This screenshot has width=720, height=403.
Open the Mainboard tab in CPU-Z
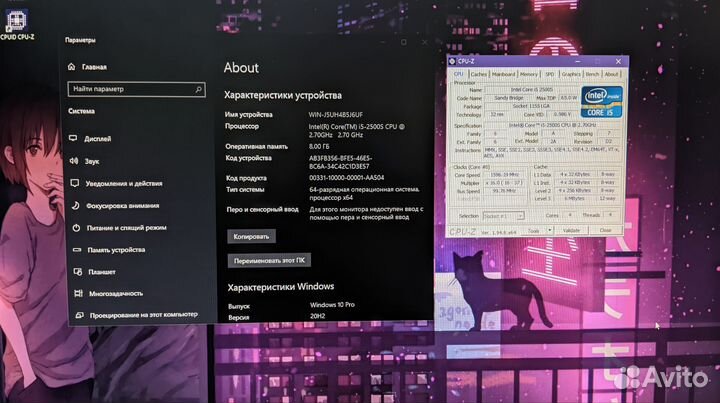point(503,74)
